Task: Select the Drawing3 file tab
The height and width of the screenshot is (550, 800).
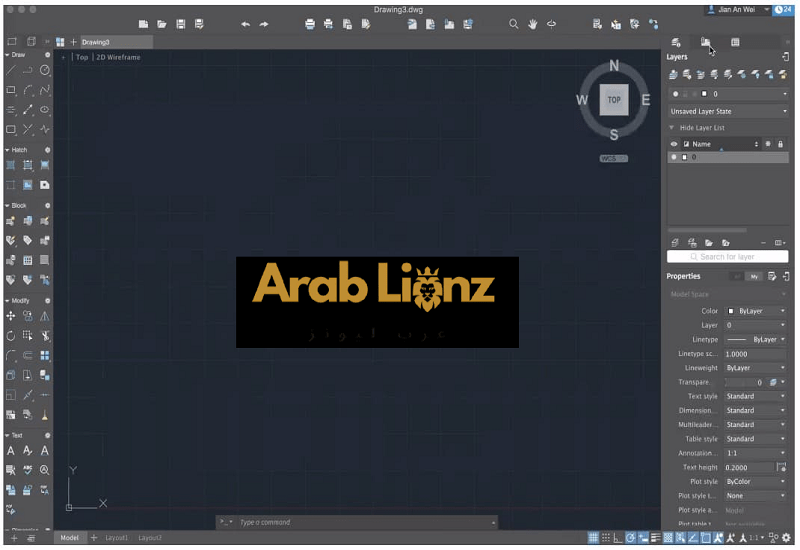Action: (116, 42)
